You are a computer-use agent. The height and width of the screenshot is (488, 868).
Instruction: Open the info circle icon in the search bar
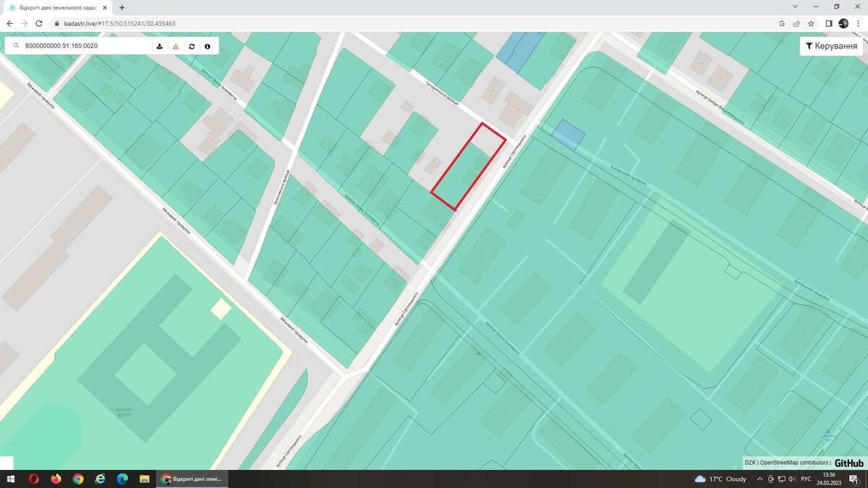click(x=208, y=46)
